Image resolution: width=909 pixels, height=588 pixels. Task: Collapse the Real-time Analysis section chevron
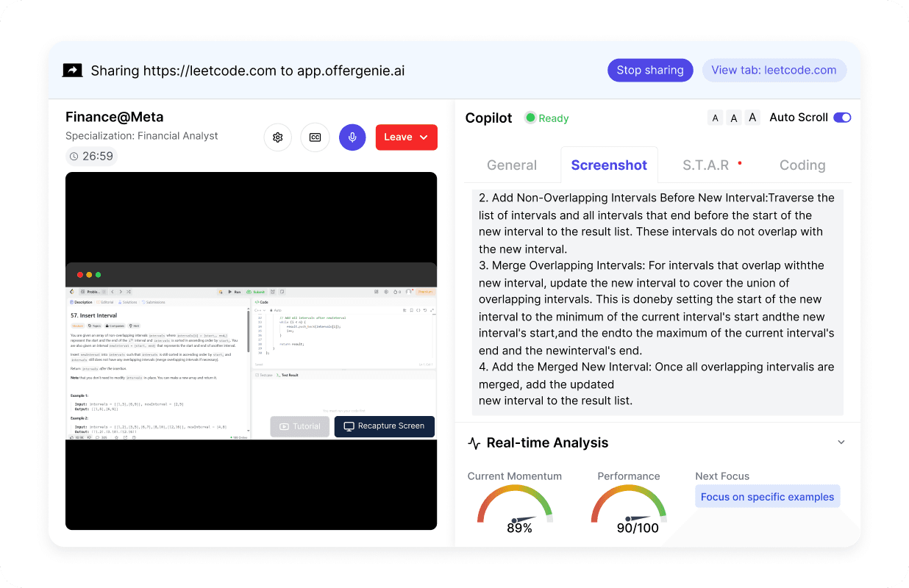841,442
